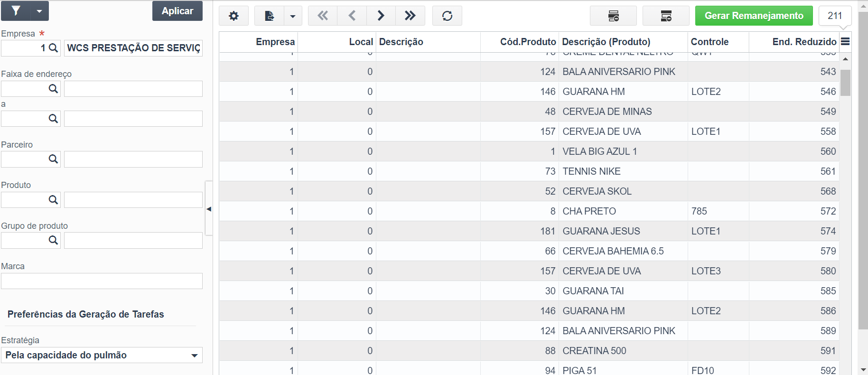This screenshot has width=868, height=375.
Task: Go to previous page arrow
Action: pos(352,16)
